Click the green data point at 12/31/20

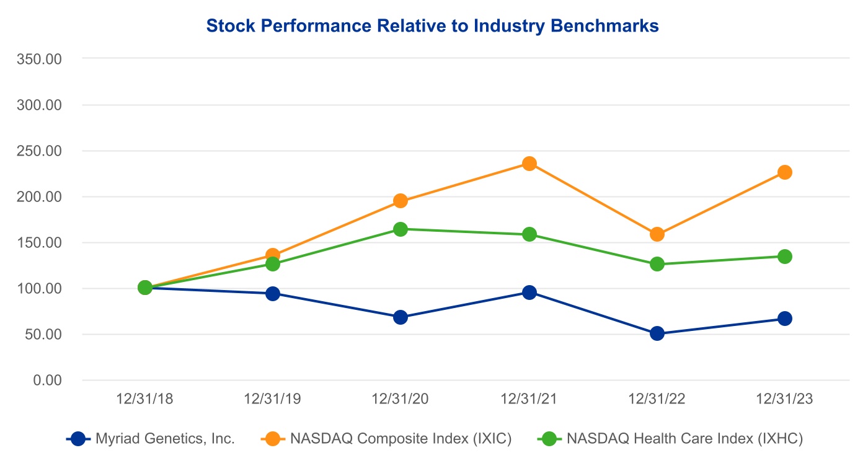401,229
